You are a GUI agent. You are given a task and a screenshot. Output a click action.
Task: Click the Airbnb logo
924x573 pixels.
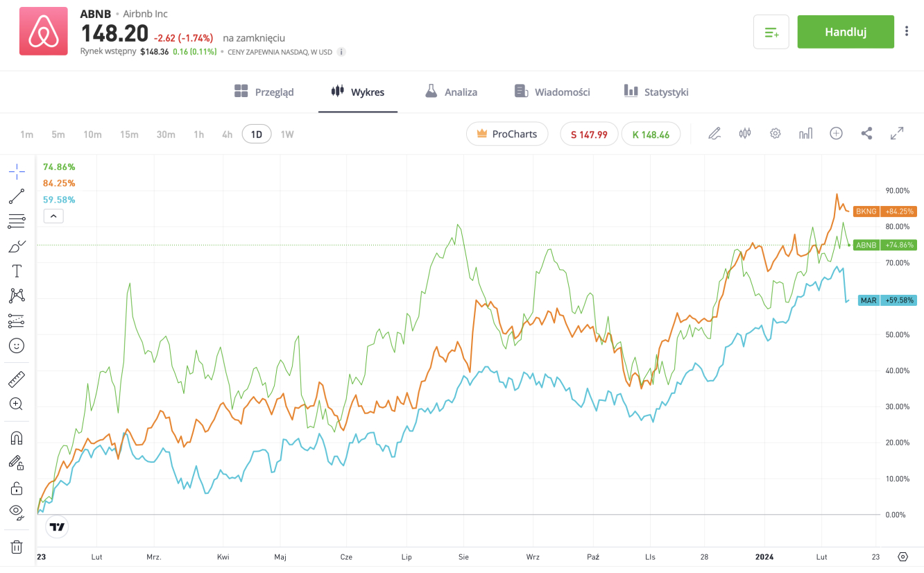click(44, 31)
